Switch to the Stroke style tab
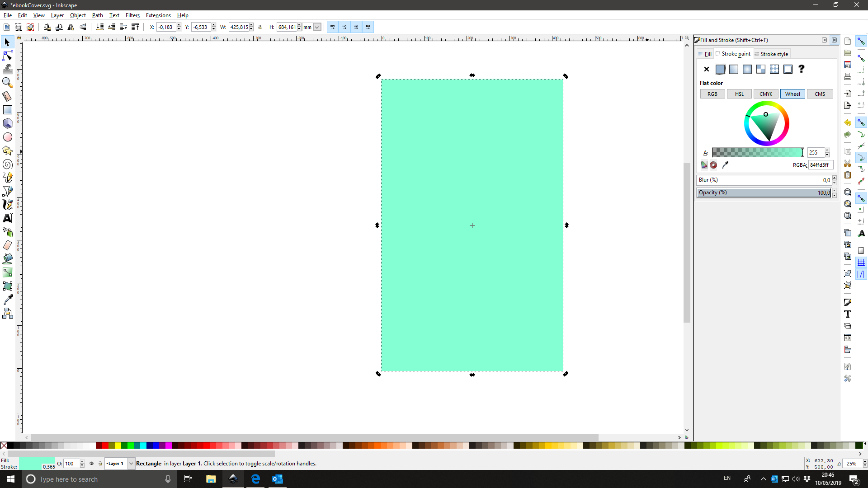Screen dimensions: 868x488 pos(771,54)
